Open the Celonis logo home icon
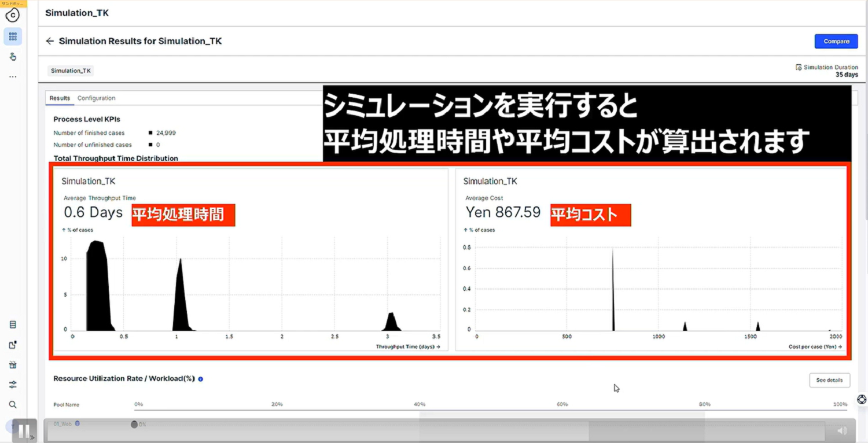This screenshot has height=443, width=868. [12, 16]
